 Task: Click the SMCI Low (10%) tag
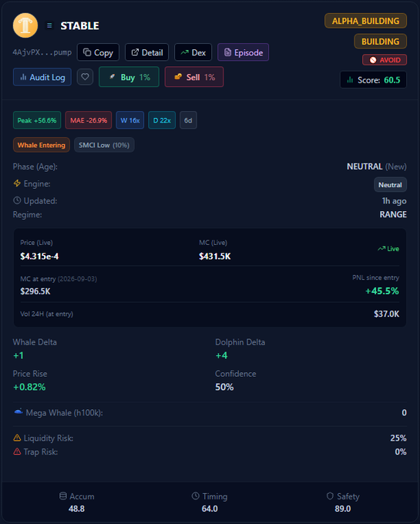[x=104, y=145]
